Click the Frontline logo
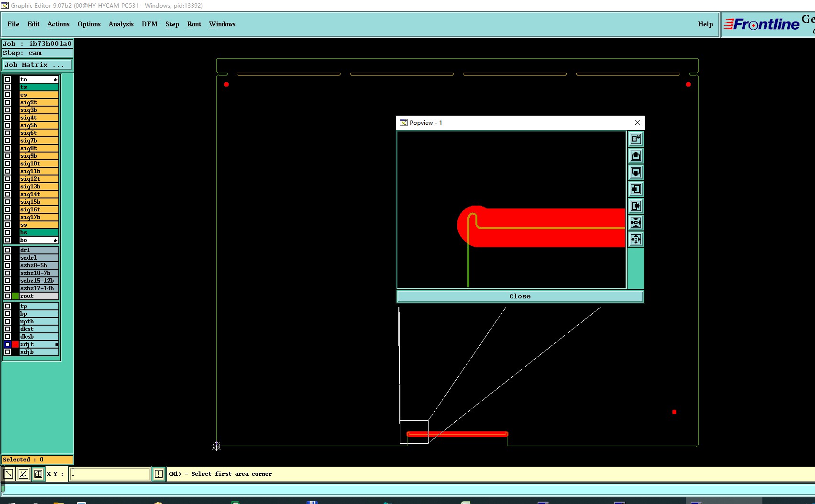The height and width of the screenshot is (504, 815). [761, 24]
